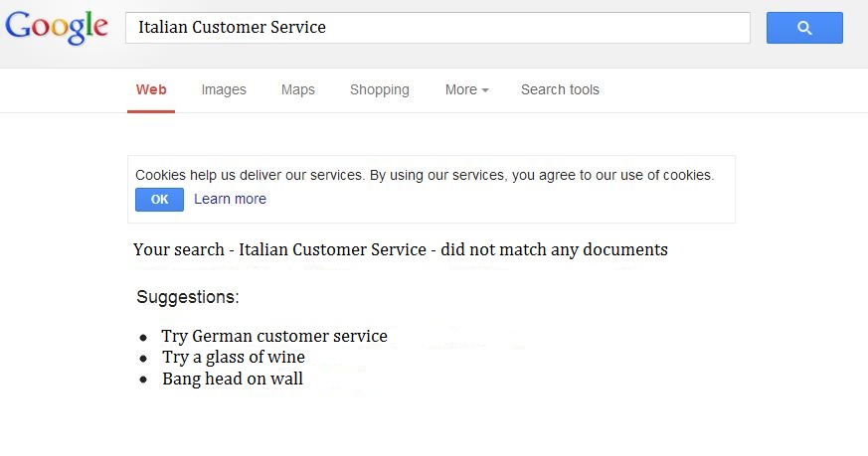
Task: Click the bullet before Try a glass of wine
Action: click(143, 359)
